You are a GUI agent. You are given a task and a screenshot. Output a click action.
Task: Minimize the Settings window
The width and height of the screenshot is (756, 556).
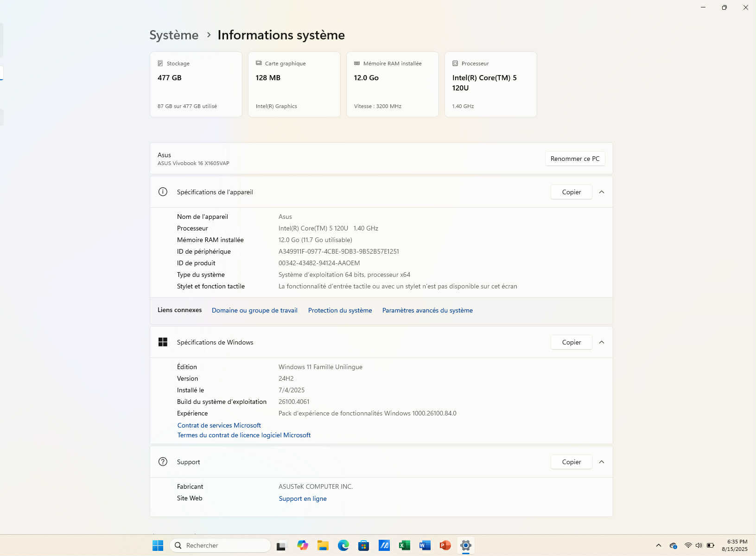click(703, 7)
